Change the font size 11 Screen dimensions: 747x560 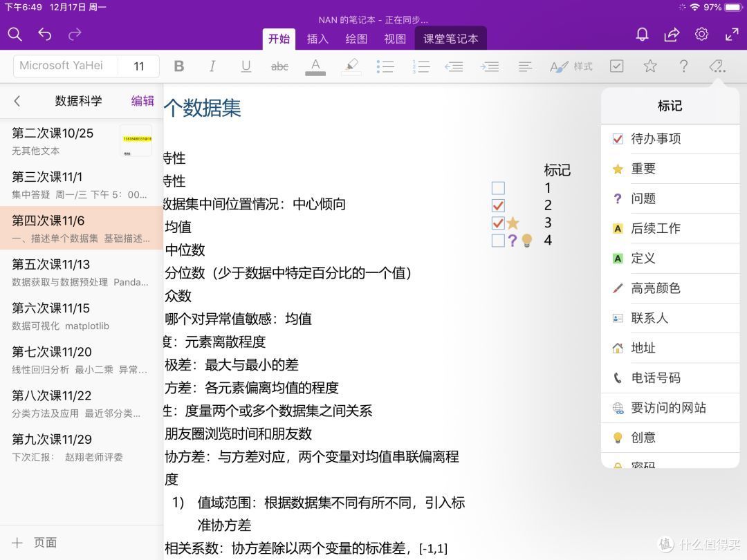coord(138,66)
